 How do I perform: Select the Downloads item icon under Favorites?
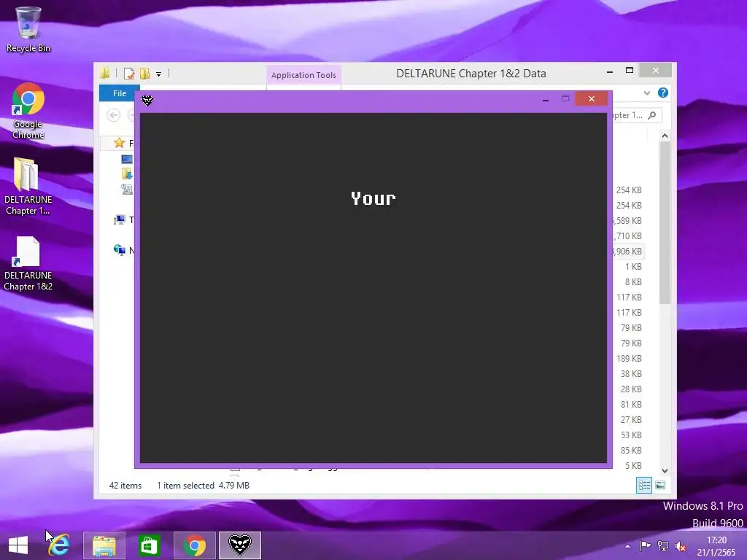click(127, 174)
